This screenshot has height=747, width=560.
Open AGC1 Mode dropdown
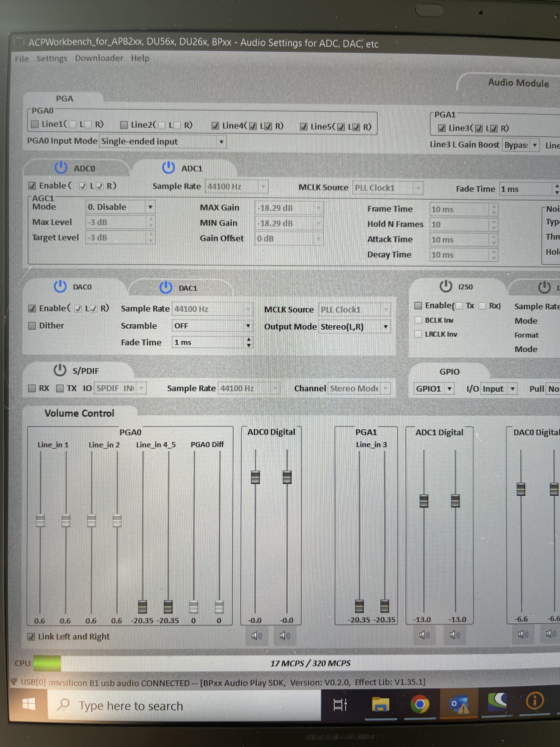[120, 207]
